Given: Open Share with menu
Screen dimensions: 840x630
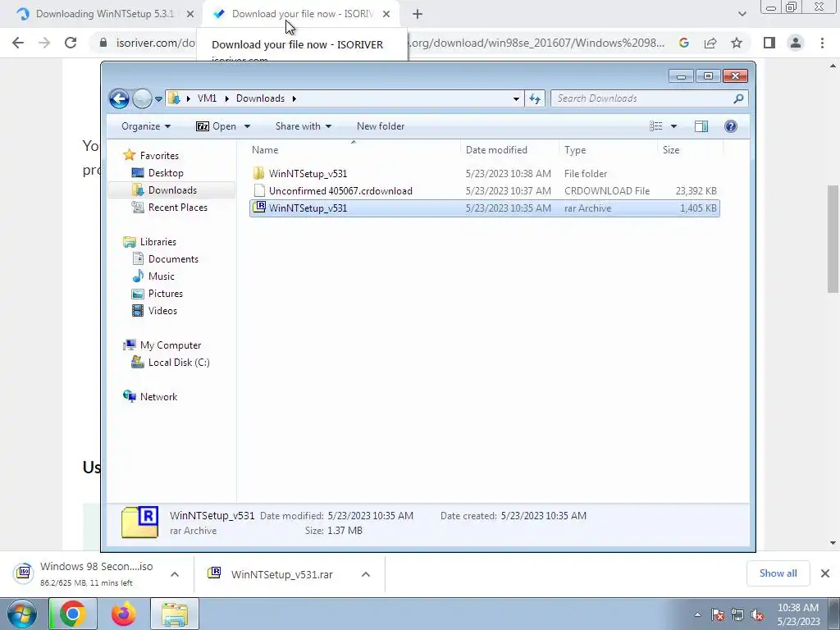Looking at the screenshot, I should click(x=304, y=126).
